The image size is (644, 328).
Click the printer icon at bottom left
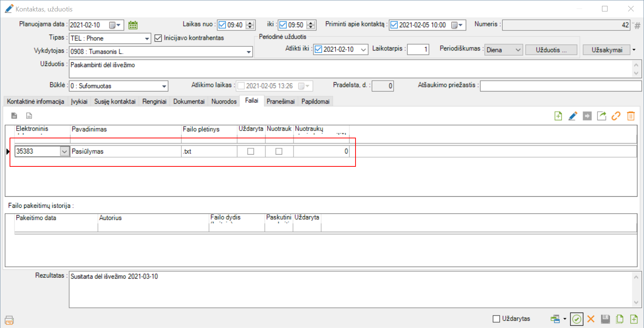pyautogui.click(x=9, y=320)
